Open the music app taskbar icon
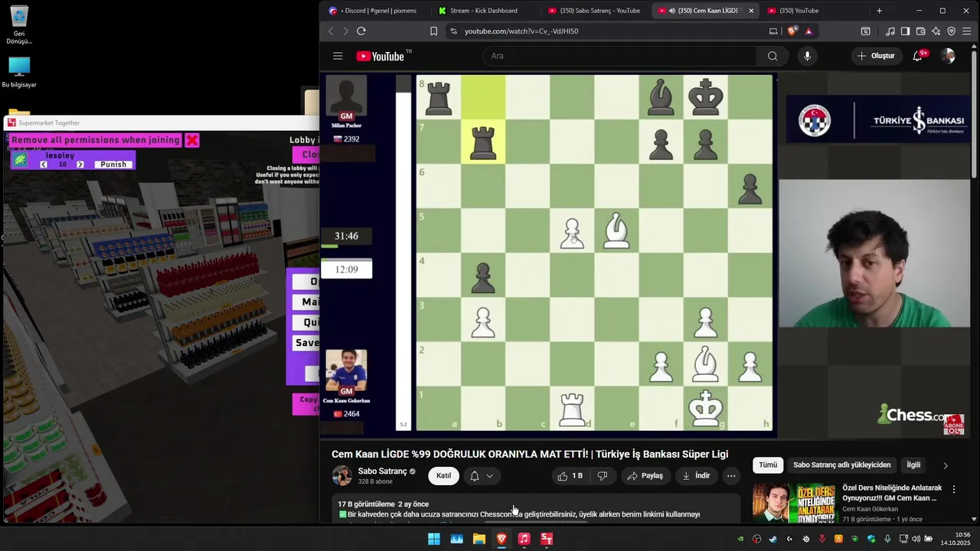980x551 pixels. [524, 540]
